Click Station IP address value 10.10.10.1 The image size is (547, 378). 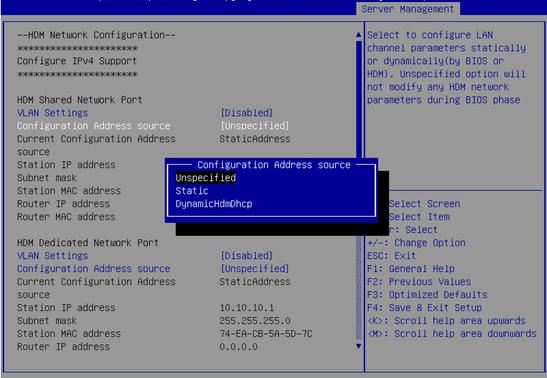coord(247,308)
